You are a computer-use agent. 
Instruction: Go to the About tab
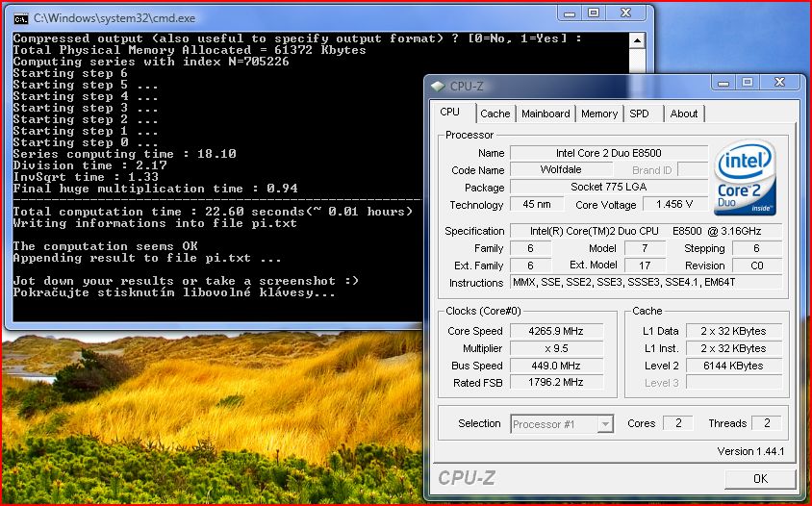tap(684, 114)
